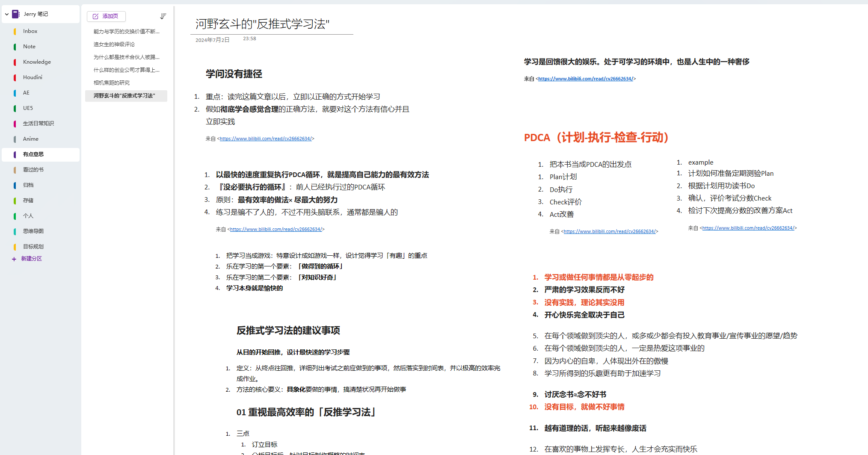Click plus icon for 新建分区
Screen dimensions: 868x455
pyautogui.click(x=14, y=259)
